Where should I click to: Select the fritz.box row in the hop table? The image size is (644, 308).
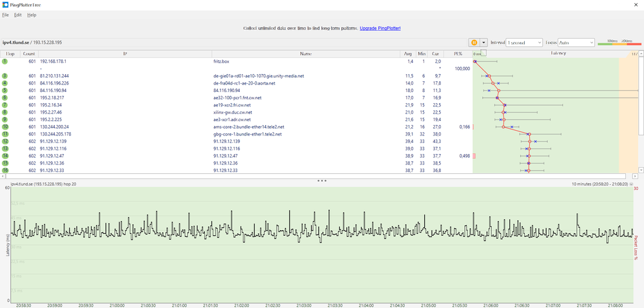222,61
